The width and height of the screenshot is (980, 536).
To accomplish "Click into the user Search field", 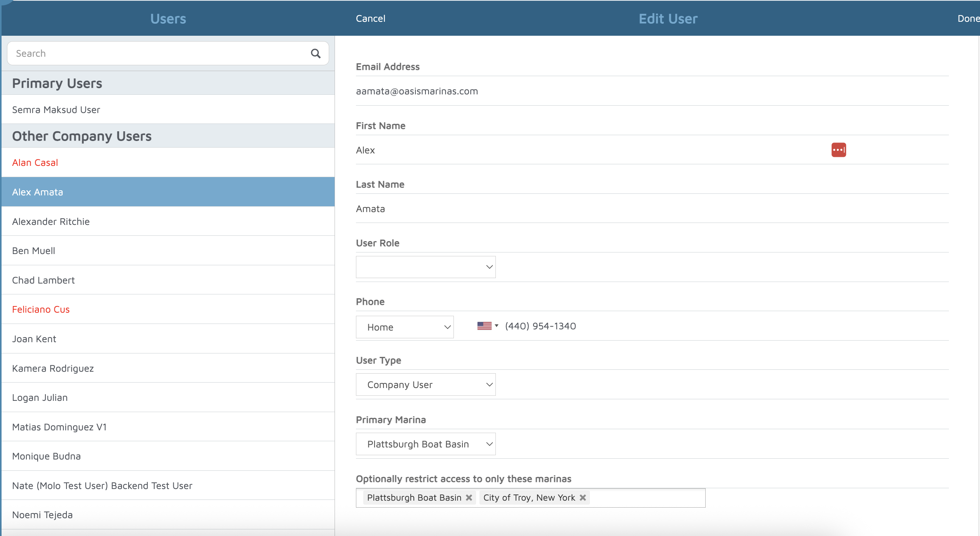I will click(x=155, y=54).
